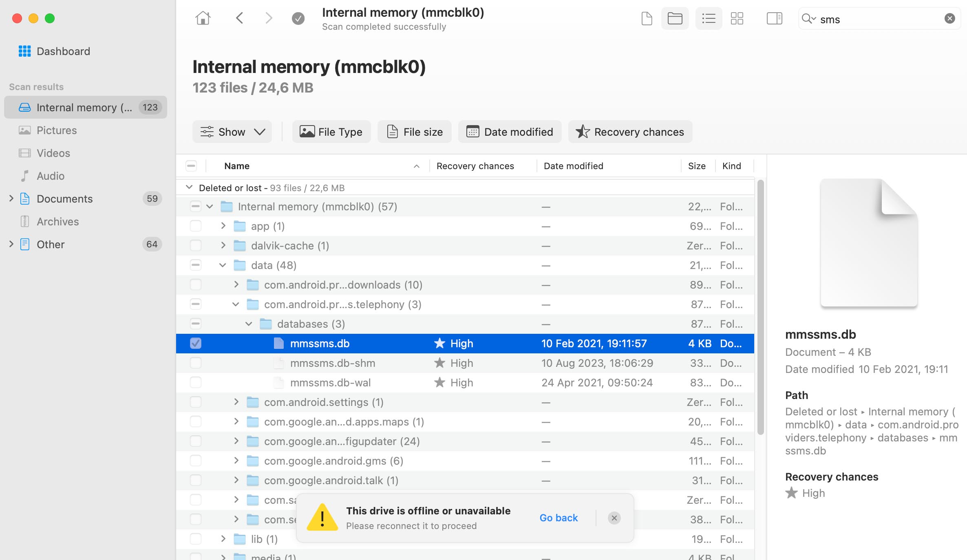Select Pictures in the sidebar
Image resolution: width=967 pixels, height=560 pixels.
click(57, 130)
